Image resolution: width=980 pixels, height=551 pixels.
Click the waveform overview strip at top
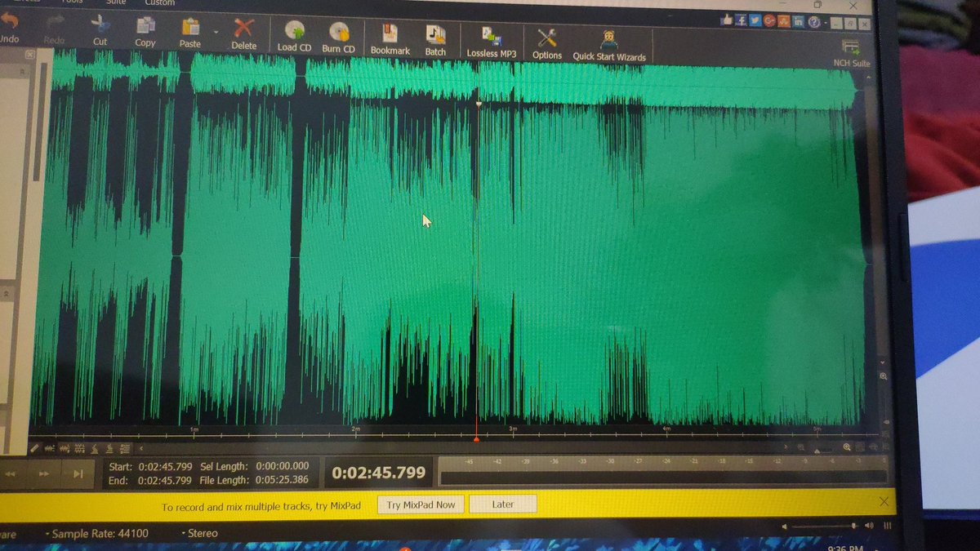tap(453, 80)
